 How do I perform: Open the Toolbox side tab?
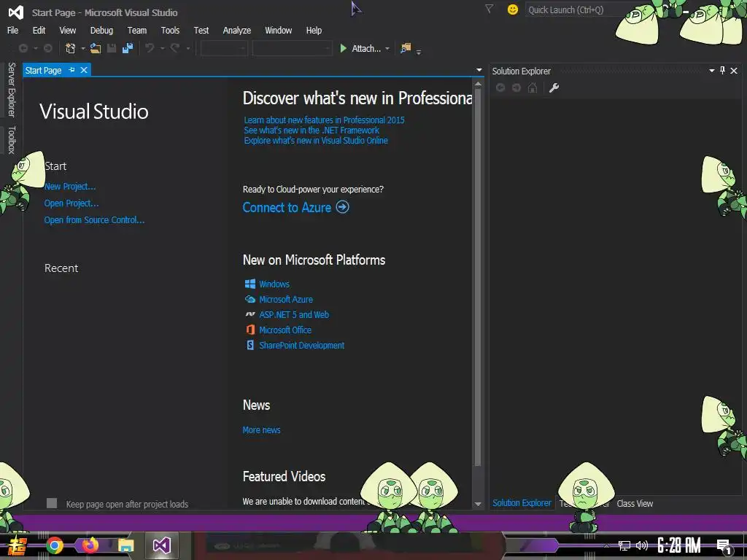tap(12, 140)
